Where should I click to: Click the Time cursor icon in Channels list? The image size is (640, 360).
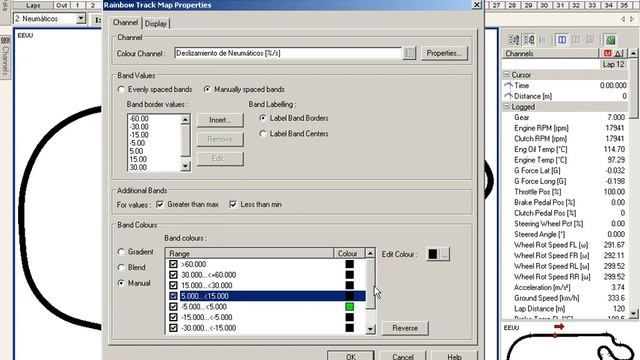[509, 85]
